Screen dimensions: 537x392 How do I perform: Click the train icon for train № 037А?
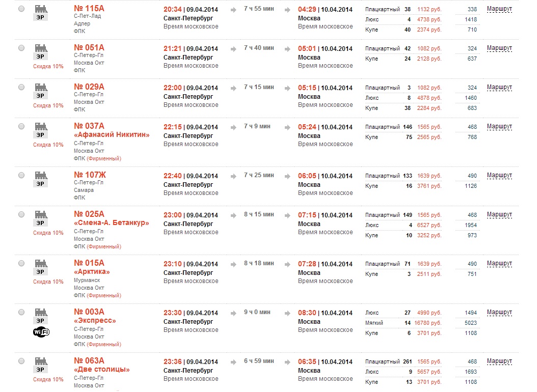coord(41,126)
